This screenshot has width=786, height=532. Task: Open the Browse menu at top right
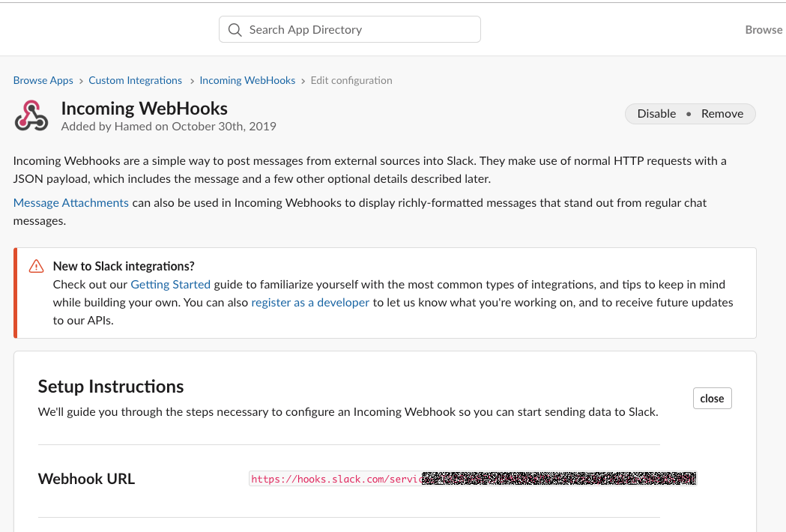pyautogui.click(x=764, y=29)
